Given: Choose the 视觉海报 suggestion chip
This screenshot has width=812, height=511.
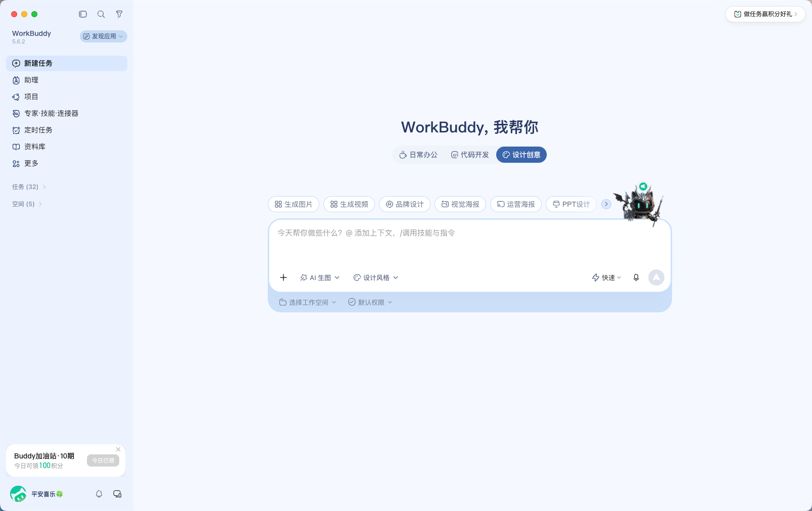Looking at the screenshot, I should tap(460, 204).
